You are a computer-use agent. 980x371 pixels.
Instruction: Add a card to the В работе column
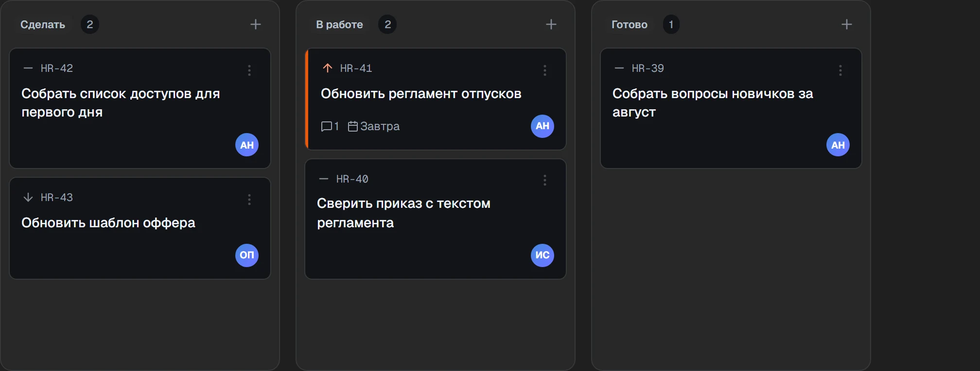[551, 24]
